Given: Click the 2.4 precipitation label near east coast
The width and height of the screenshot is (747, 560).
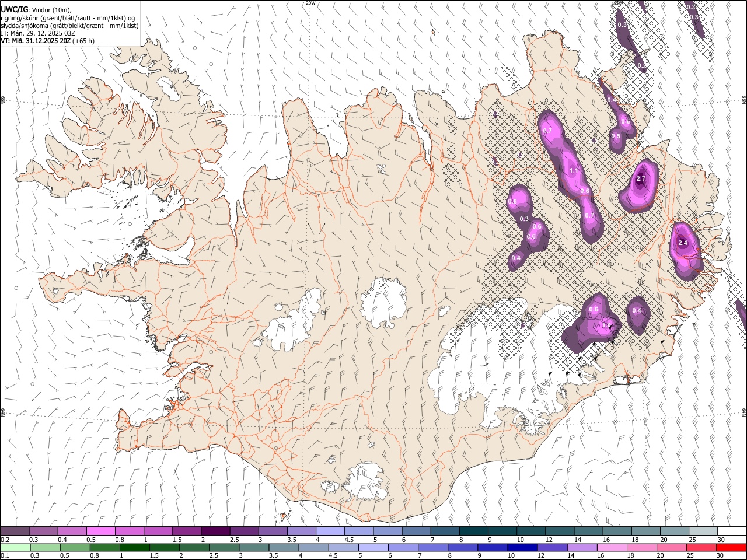Looking at the screenshot, I should [683, 243].
